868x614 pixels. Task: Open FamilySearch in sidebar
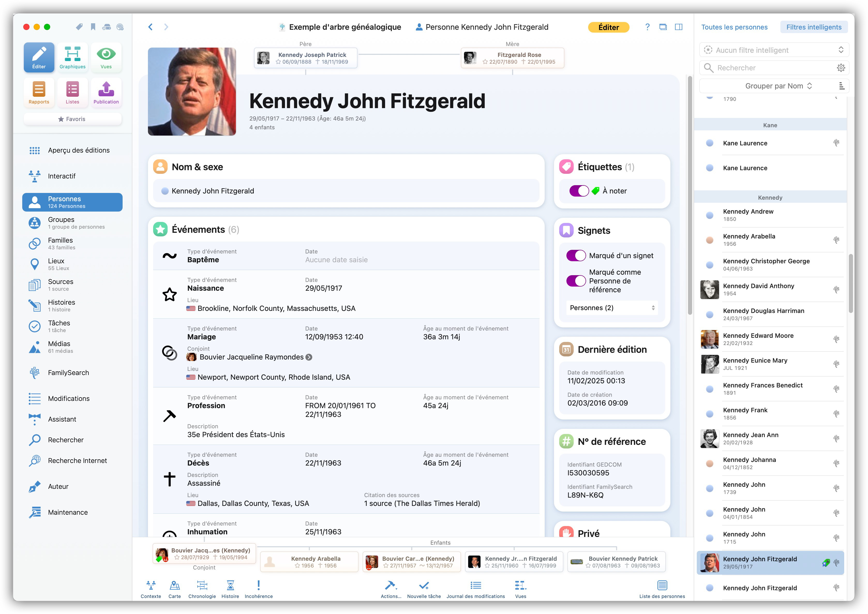click(72, 373)
